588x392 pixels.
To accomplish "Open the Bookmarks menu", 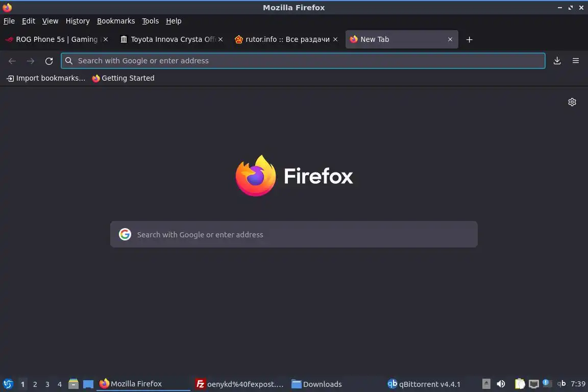I will (x=116, y=21).
